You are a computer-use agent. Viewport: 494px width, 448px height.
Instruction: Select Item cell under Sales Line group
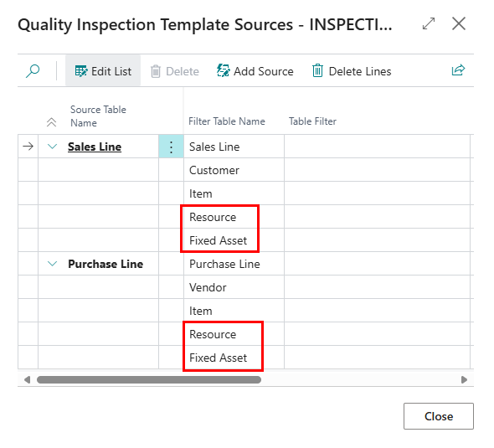[x=234, y=193]
